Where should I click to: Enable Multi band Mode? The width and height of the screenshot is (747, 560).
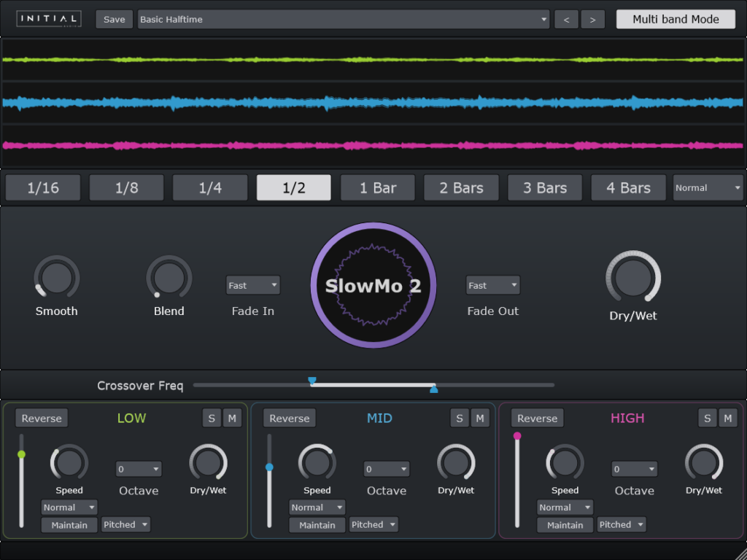(x=675, y=19)
